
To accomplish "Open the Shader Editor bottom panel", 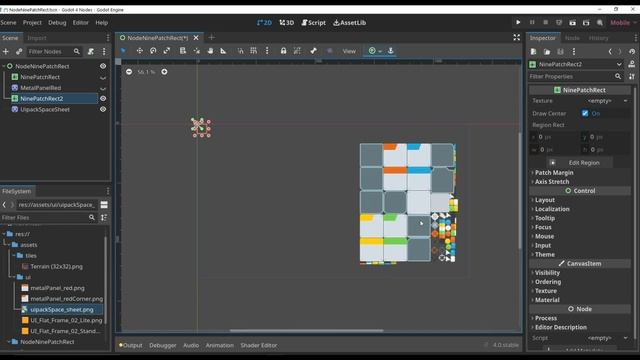I will (259, 345).
